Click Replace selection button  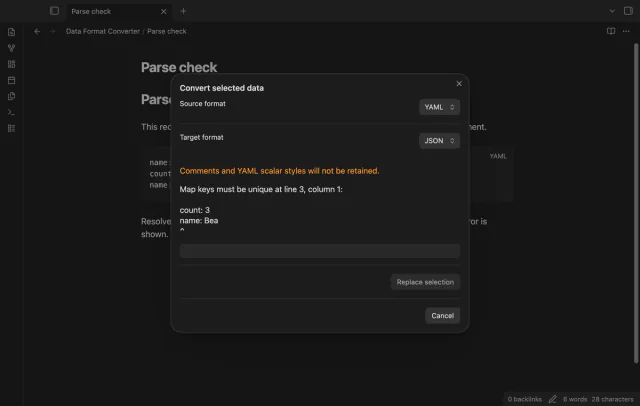click(x=425, y=282)
